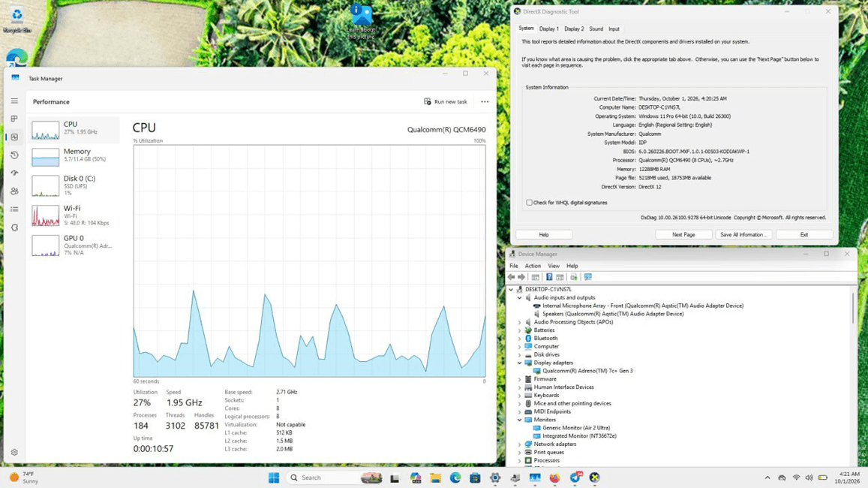Select Memory performance graph entry
This screenshot has height=488, width=868.
(74, 158)
